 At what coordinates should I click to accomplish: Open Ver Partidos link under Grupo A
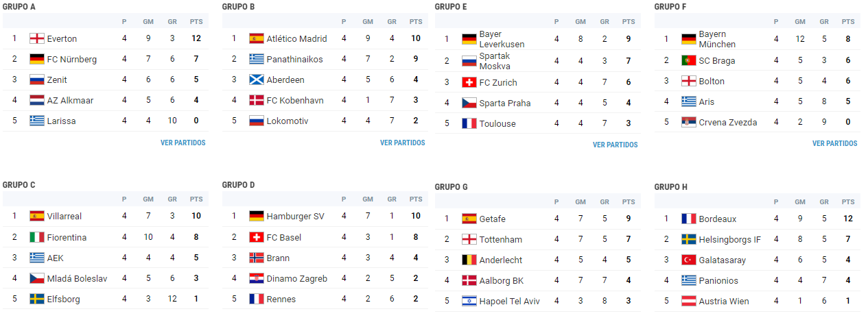(183, 143)
